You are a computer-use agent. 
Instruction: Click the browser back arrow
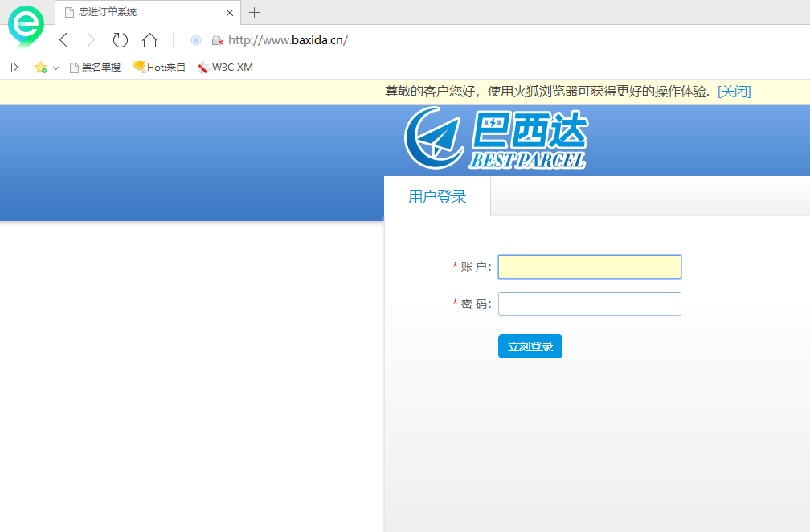(x=63, y=39)
